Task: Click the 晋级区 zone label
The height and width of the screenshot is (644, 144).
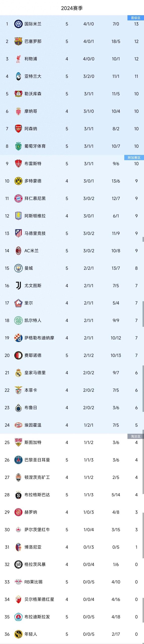Action: pyautogui.click(x=136, y=18)
